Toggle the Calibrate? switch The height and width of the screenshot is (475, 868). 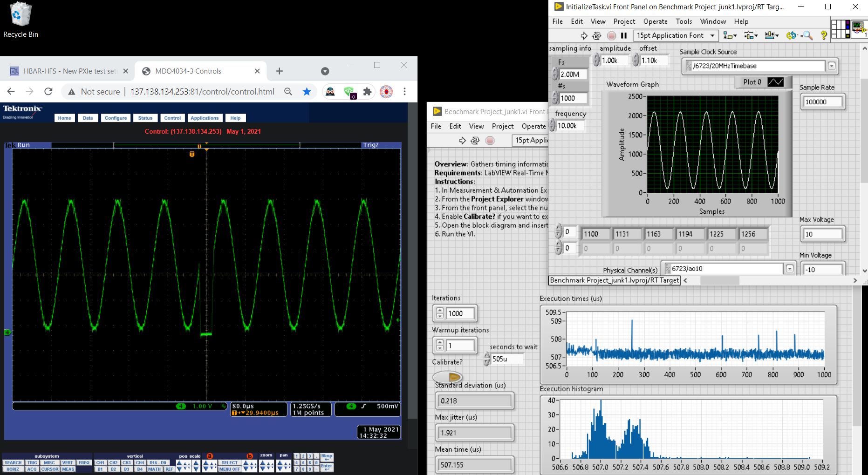447,377
